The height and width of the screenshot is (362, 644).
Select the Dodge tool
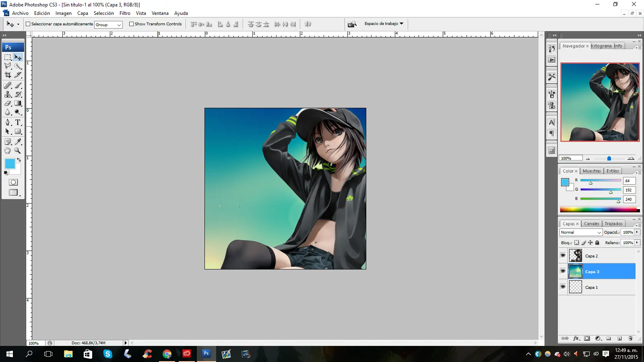tap(18, 112)
